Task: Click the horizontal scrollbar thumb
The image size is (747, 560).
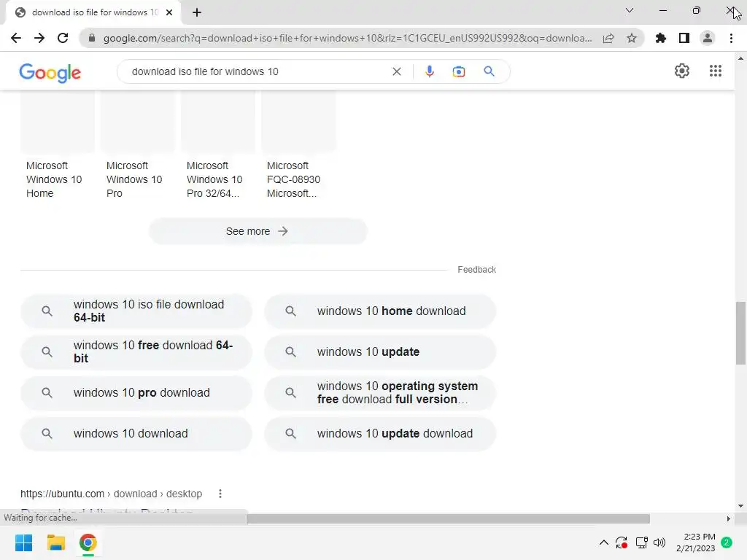Action: coord(449,518)
